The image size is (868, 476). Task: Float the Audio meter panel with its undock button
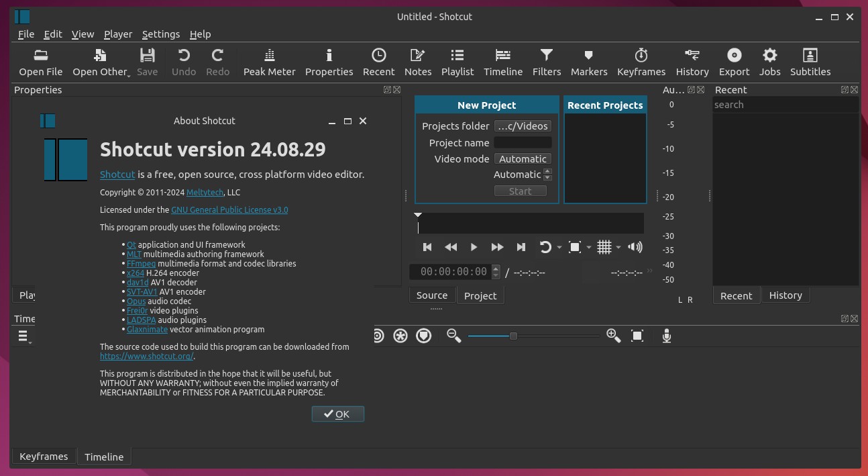[x=692, y=89]
